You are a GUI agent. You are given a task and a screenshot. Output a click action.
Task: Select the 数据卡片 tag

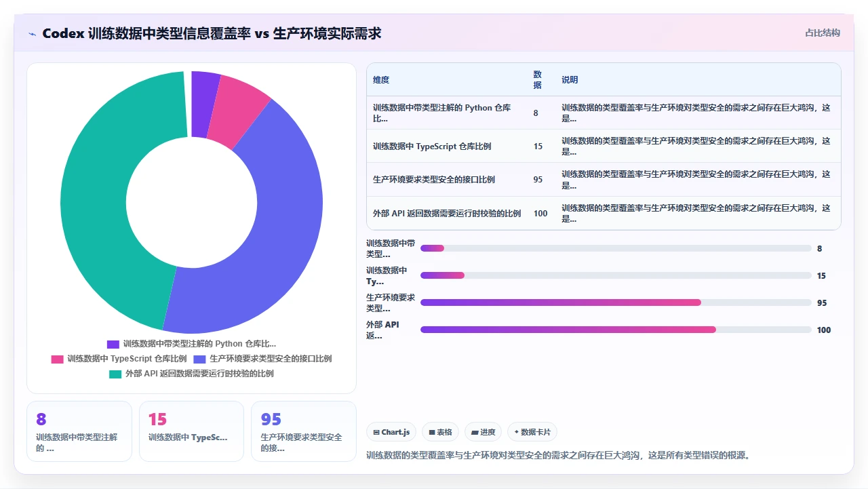pos(532,432)
